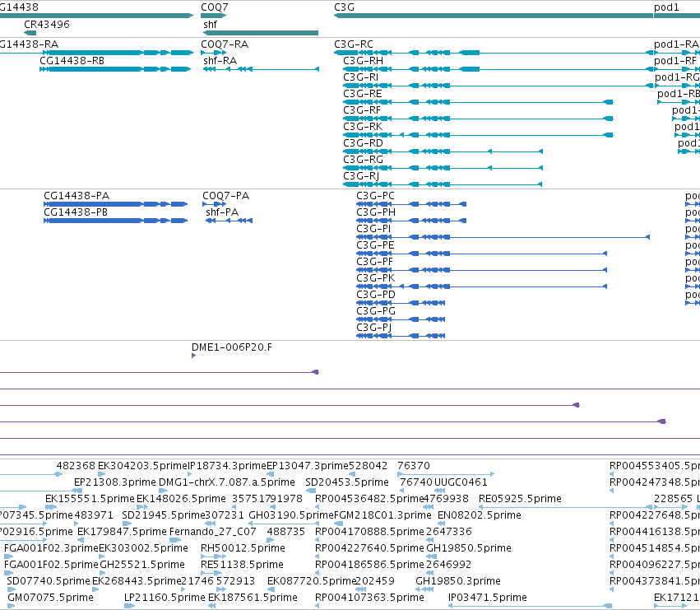
Task: Click the C3G-PH protein label
Action: click(x=376, y=212)
